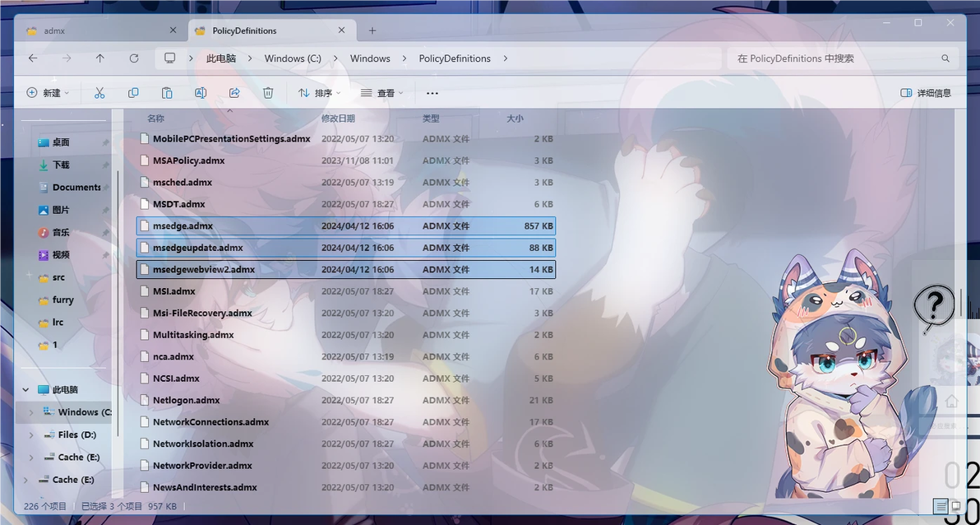The height and width of the screenshot is (525, 980).
Task: Click the Paste clipboard icon
Action: click(167, 93)
